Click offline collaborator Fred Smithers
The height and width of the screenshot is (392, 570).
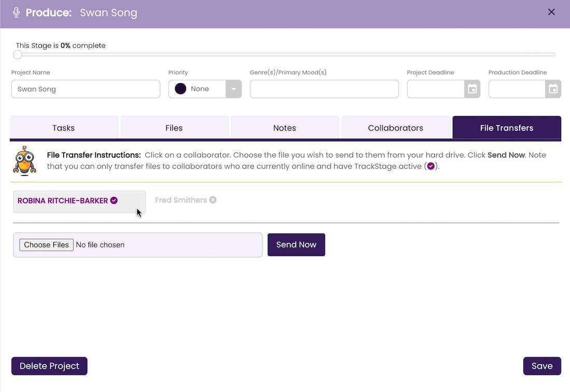(186, 200)
